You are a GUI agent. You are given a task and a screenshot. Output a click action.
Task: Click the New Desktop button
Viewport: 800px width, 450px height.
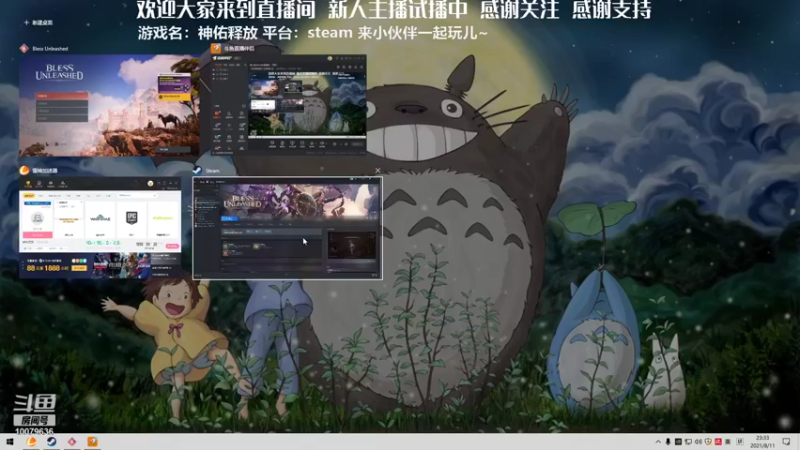[38, 22]
